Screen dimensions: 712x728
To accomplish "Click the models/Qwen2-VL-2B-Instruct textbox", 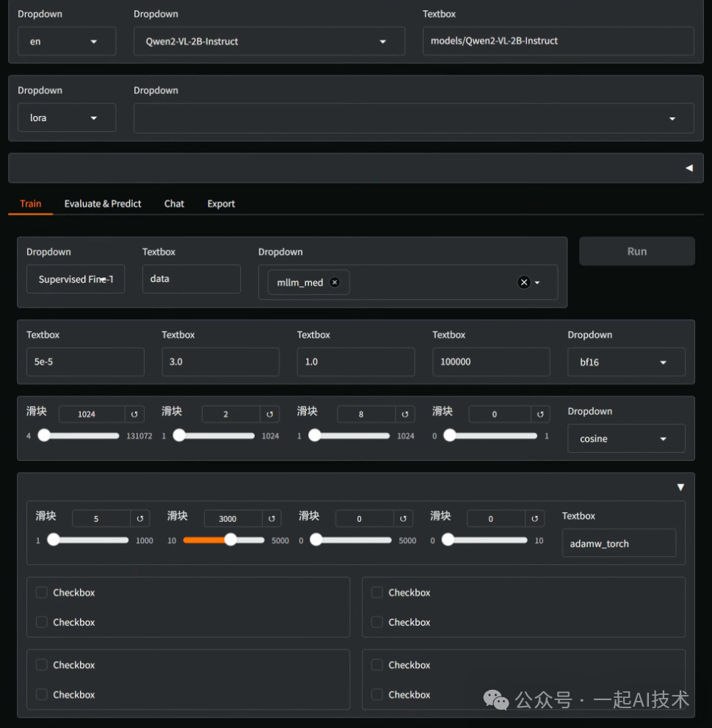I will [x=558, y=41].
